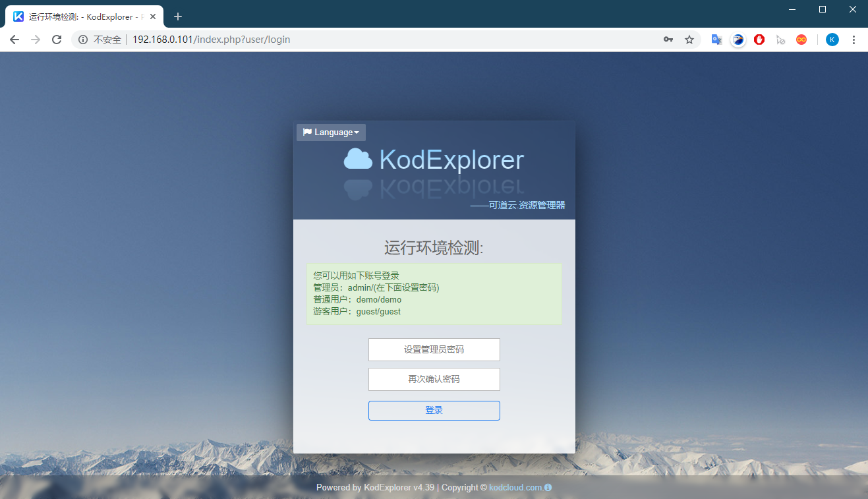The image size is (868, 499).
Task: Click the AdBlock stop-hand extension icon
Action: [x=759, y=40]
